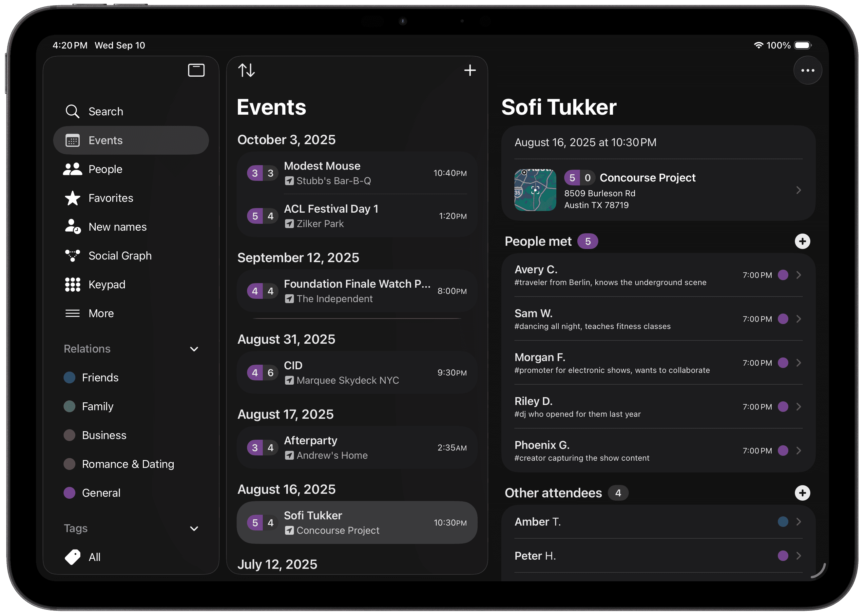Open New names in the sidebar
This screenshot has width=865, height=616.
coord(117,227)
